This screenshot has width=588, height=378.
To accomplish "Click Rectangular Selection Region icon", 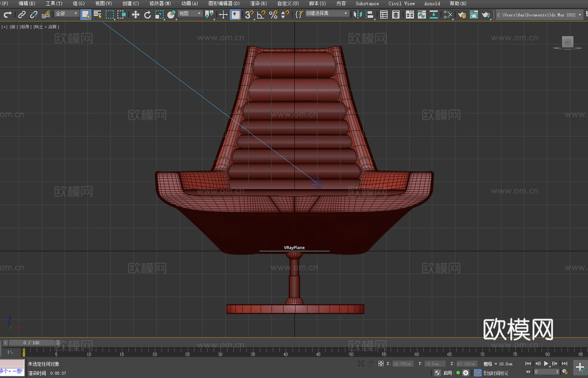I will [110, 14].
